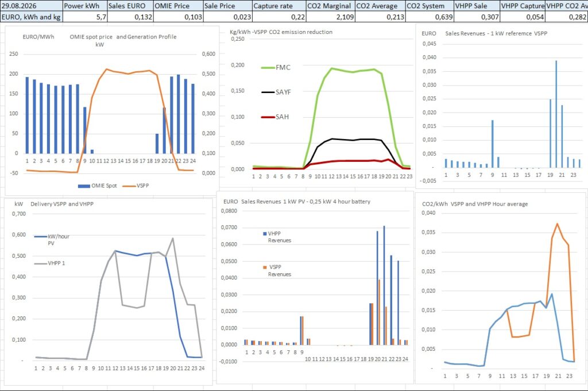
Task: Select the date cell 29.08.2026
Action: point(32,6)
